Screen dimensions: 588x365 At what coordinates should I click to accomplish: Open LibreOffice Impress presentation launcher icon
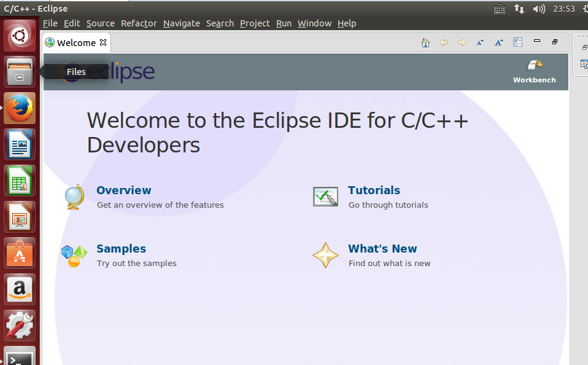[20, 217]
